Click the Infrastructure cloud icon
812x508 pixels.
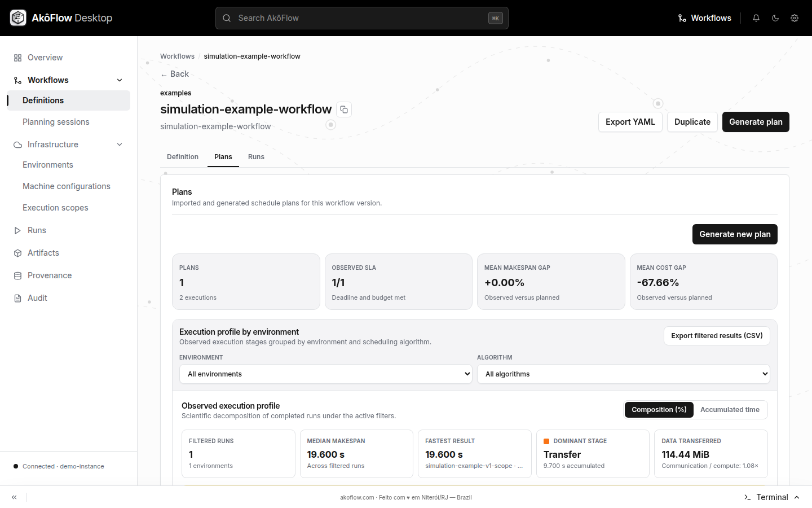(17, 144)
